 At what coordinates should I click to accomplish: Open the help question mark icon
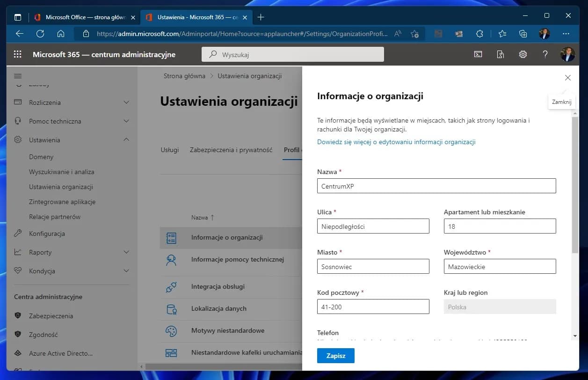tap(545, 54)
